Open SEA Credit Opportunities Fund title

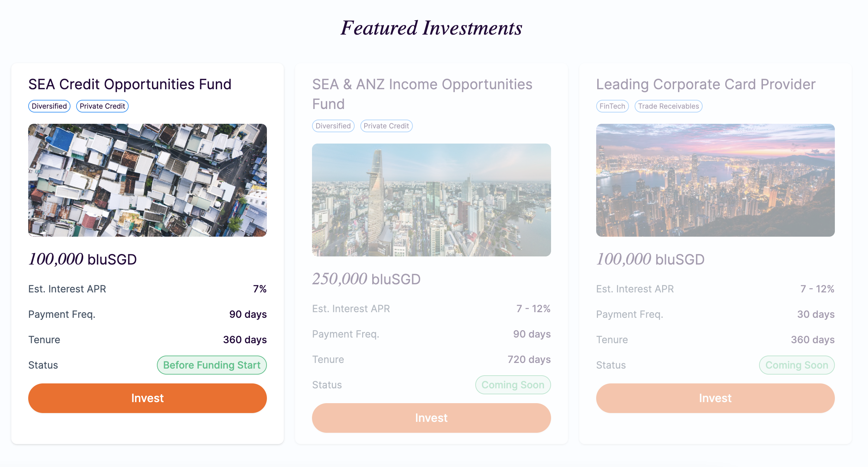130,84
